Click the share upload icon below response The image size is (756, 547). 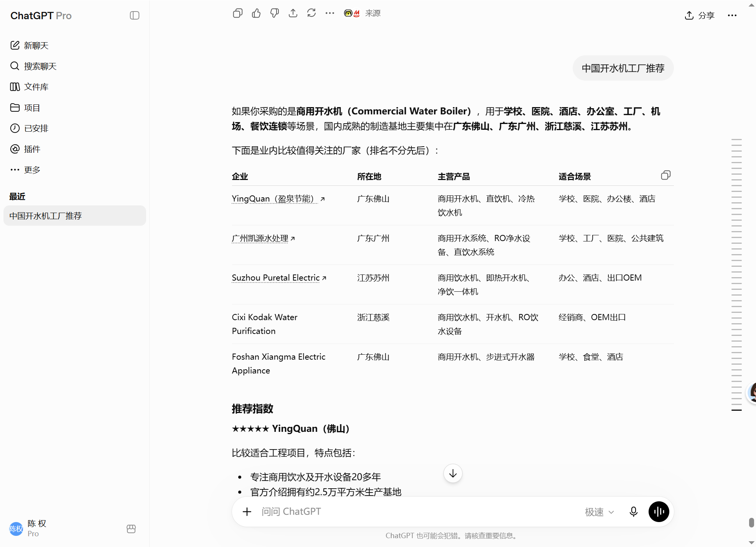293,13
